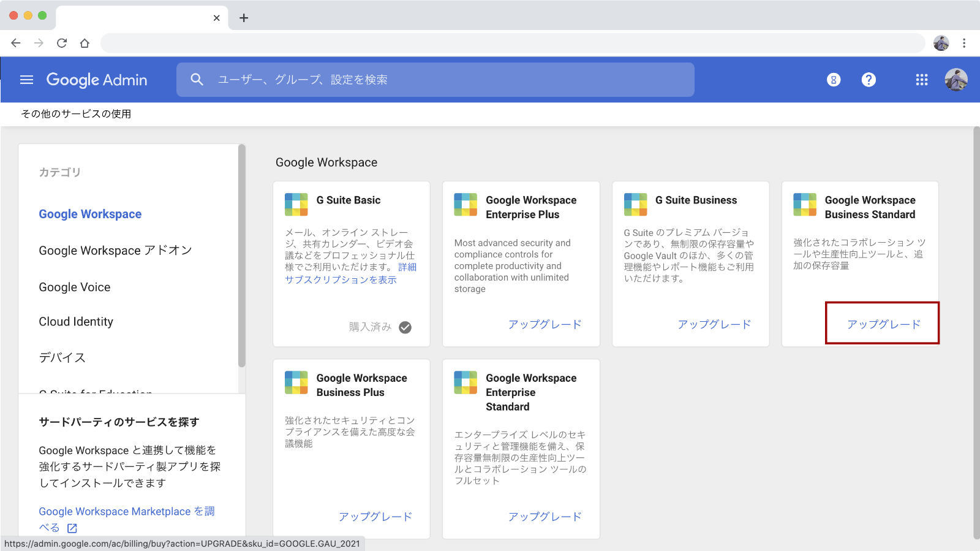The height and width of the screenshot is (551, 980).
Task: Click the 詳細 link in G Suite Basic
Action: click(407, 267)
